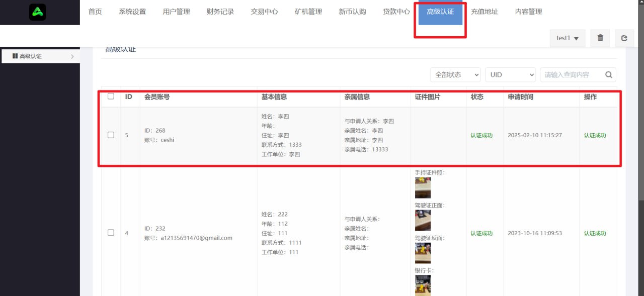Click the search magnifier icon
Viewport: 644px width, 296px height.
pyautogui.click(x=608, y=74)
